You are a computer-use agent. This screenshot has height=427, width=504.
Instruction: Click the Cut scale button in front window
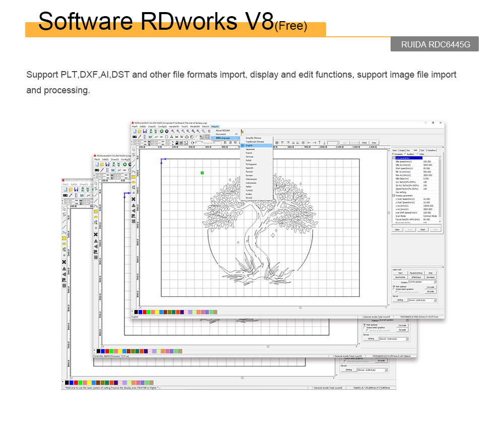click(430, 287)
